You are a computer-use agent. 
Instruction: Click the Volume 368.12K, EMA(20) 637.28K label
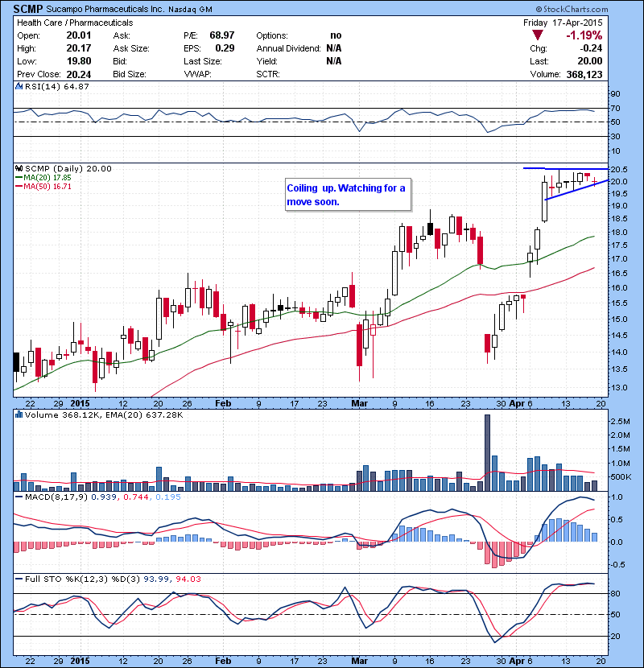tap(104, 414)
